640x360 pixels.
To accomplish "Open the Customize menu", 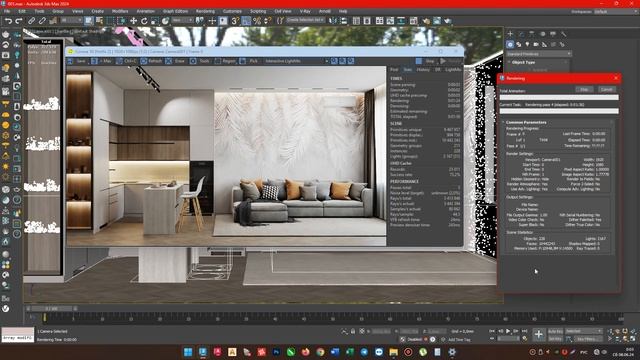I will [x=232, y=11].
